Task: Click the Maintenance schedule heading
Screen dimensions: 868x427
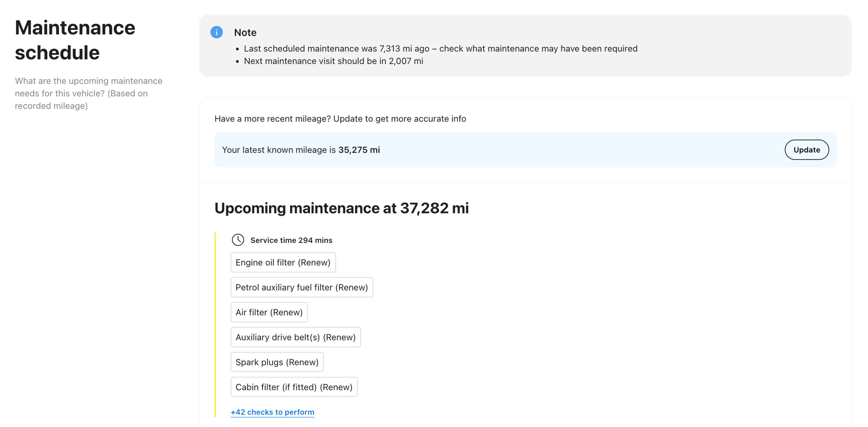Action: [x=75, y=40]
